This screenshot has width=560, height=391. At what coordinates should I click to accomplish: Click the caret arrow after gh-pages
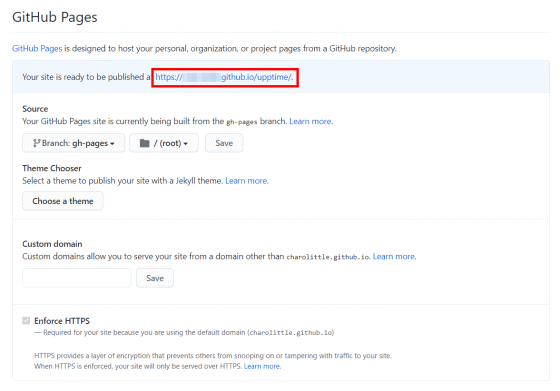(x=112, y=144)
